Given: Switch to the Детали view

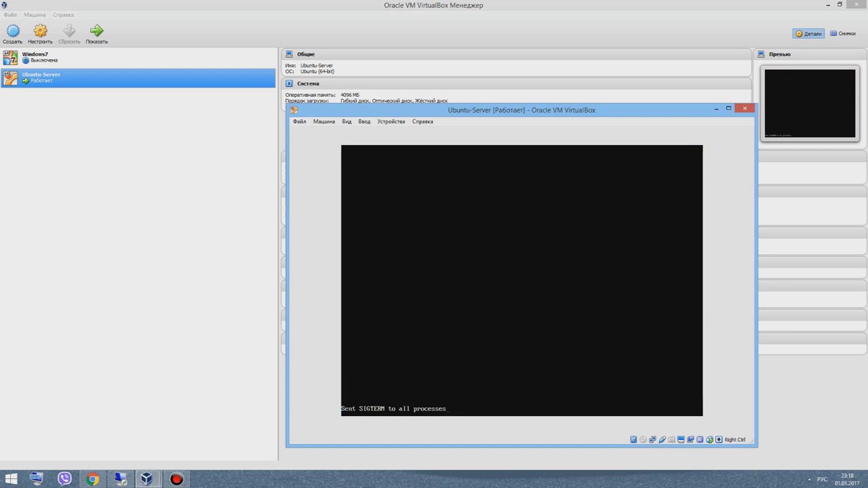Looking at the screenshot, I should pos(808,33).
